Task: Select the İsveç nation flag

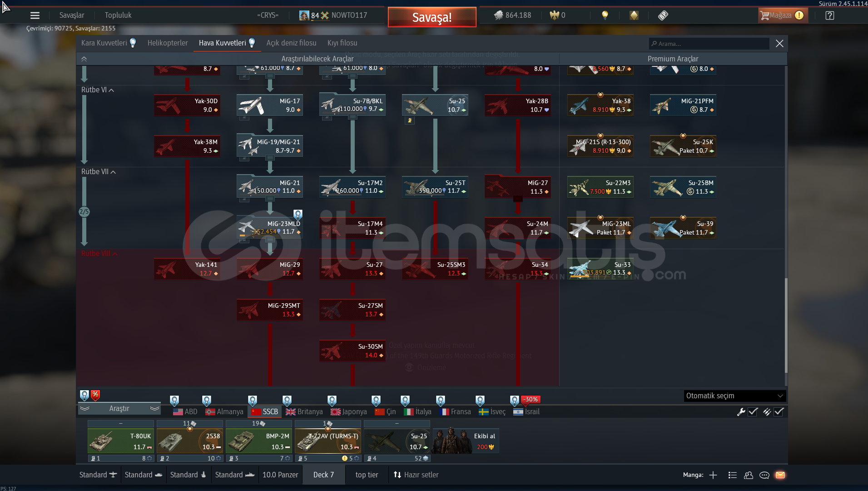Action: tap(492, 411)
